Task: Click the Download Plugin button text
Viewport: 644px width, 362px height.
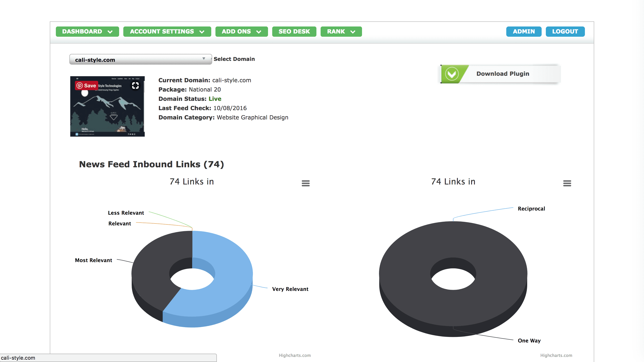Action: coord(503,74)
